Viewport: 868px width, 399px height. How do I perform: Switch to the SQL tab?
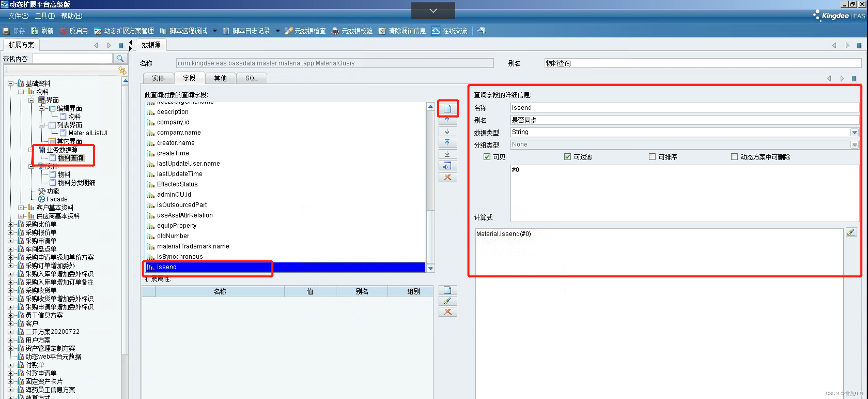coord(251,78)
